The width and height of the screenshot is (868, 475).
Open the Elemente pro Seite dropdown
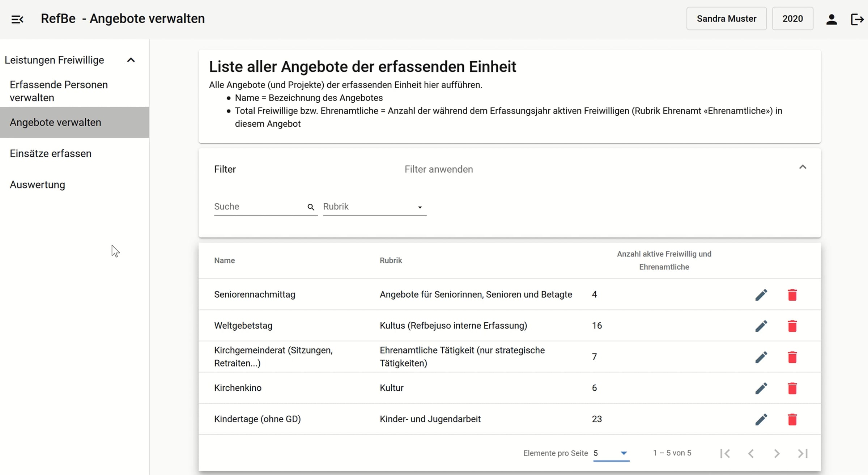point(611,453)
